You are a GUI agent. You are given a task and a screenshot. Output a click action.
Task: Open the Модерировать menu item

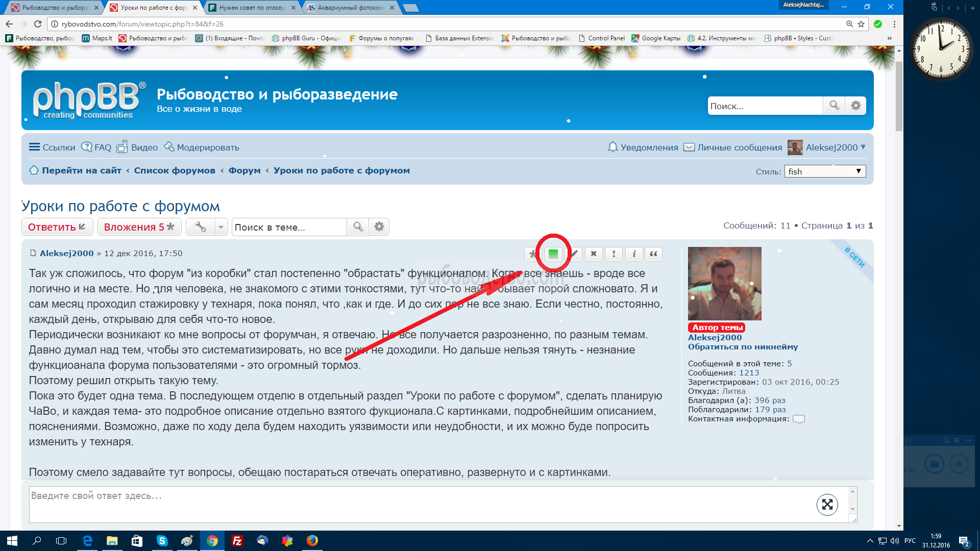[202, 147]
